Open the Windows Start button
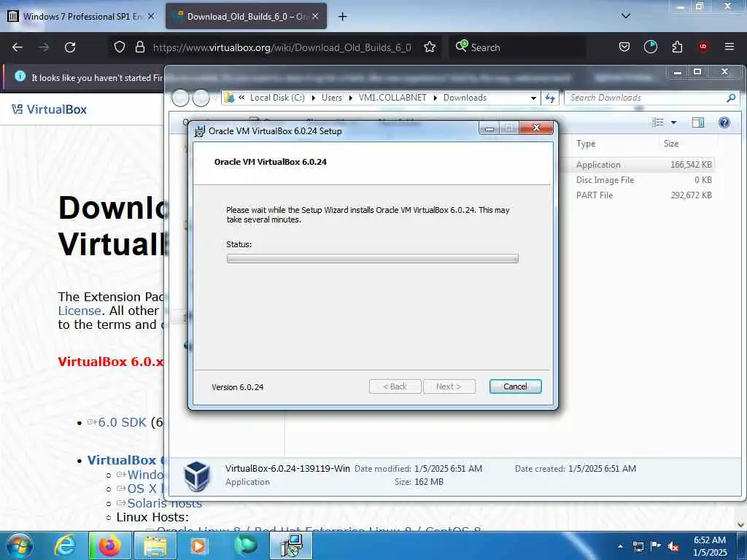Image resolution: width=747 pixels, height=560 pixels. (19, 545)
